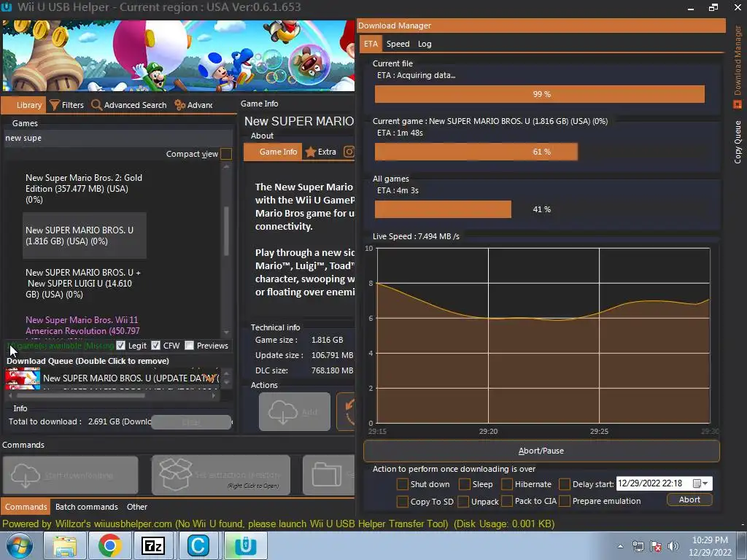Click the Download Manager side panel icon
The image size is (747, 560).
click(x=738, y=104)
